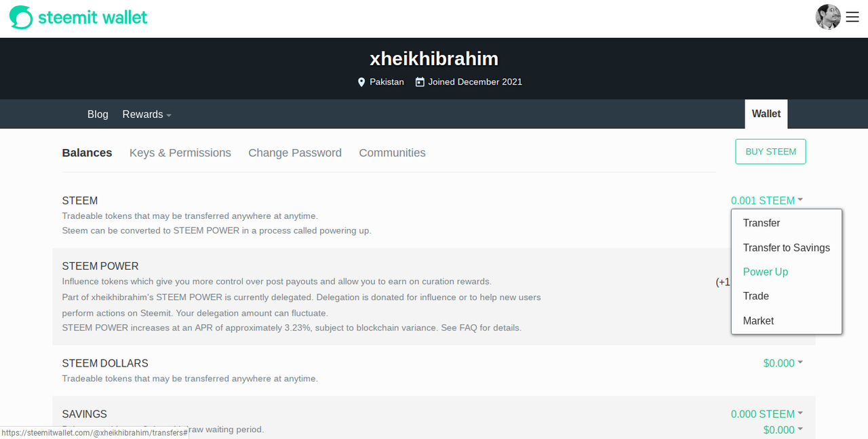Click the STEEM balance heading
This screenshot has height=439, width=868.
click(80, 201)
